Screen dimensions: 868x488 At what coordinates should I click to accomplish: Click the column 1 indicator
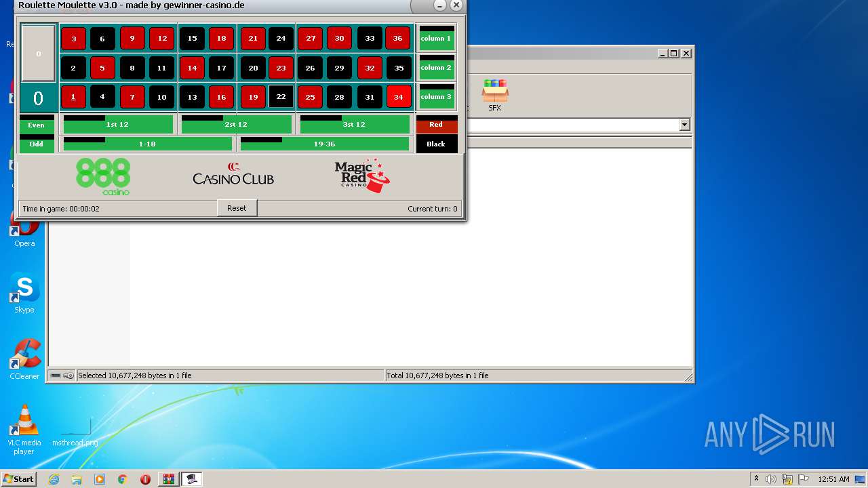(436, 39)
